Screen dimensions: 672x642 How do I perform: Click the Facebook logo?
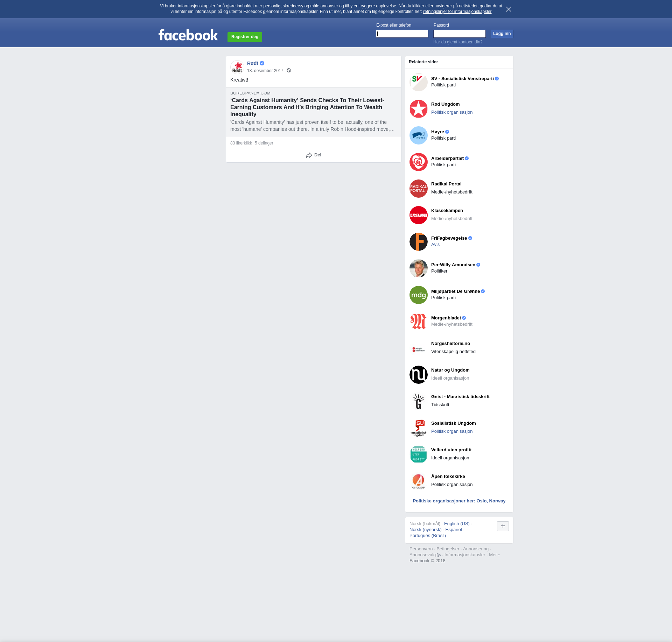tap(188, 35)
